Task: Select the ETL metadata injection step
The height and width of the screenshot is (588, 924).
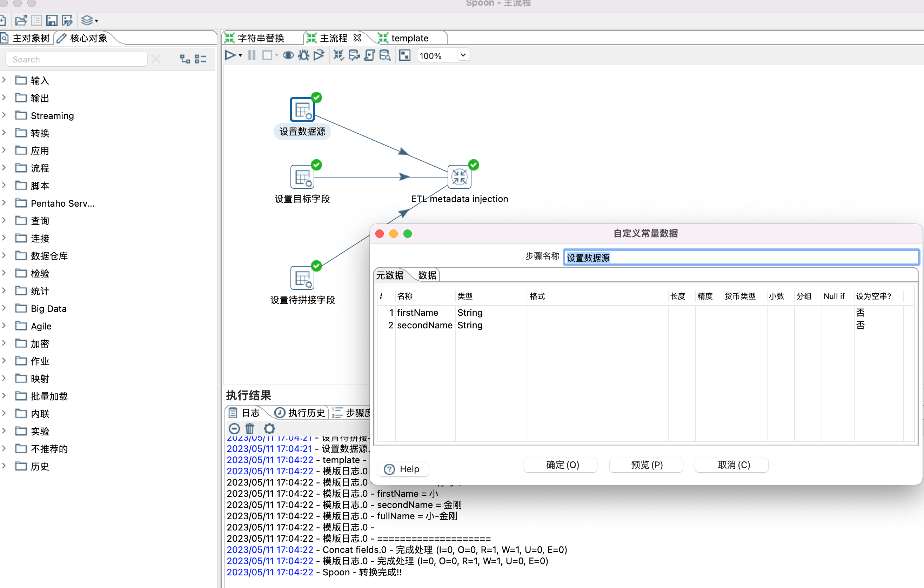Action: tap(459, 177)
